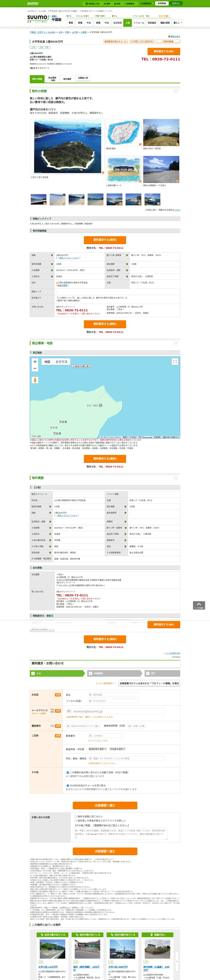Collapse the 物件の特徴 section

coord(176,91)
